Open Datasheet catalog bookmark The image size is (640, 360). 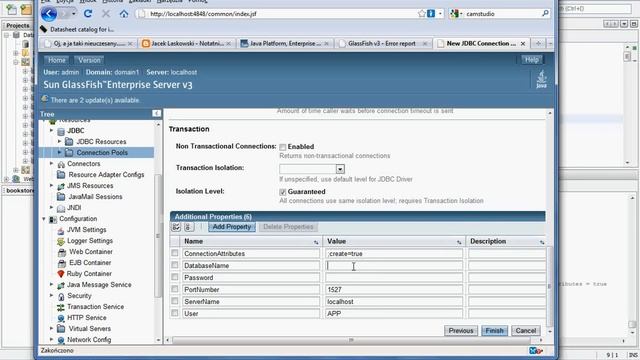click(77, 29)
